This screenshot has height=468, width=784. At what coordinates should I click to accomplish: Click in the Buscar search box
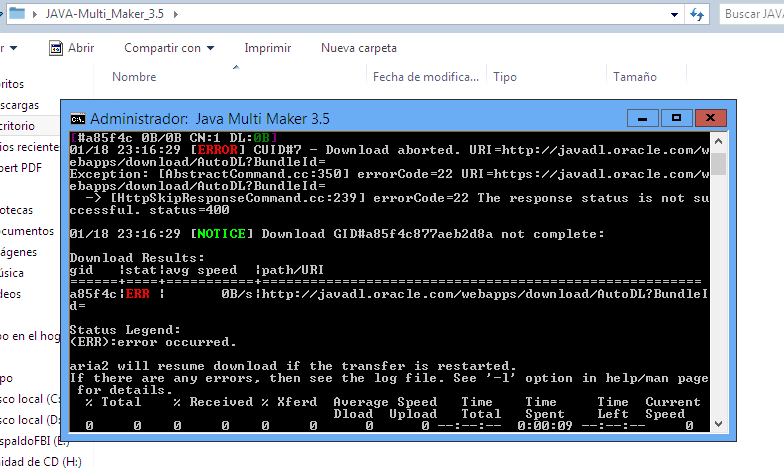(x=750, y=15)
